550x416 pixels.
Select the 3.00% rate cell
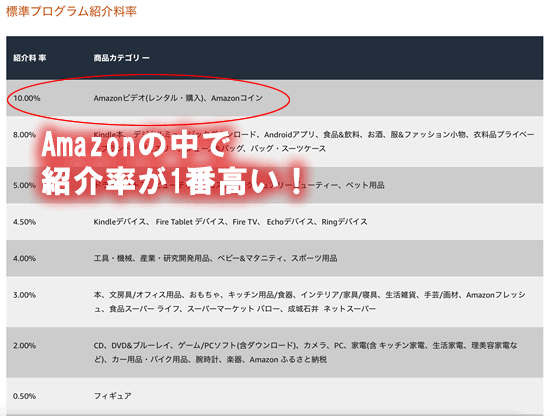[25, 295]
